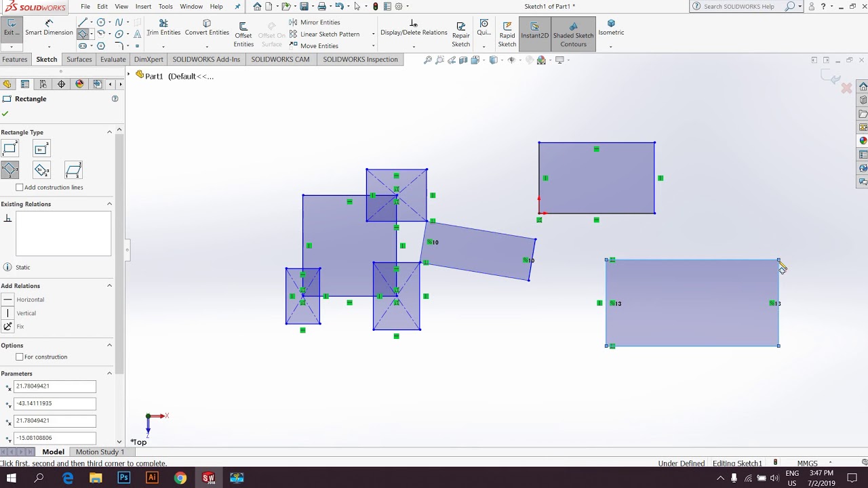868x488 pixels.
Task: Open the Insert menu
Action: tap(143, 7)
